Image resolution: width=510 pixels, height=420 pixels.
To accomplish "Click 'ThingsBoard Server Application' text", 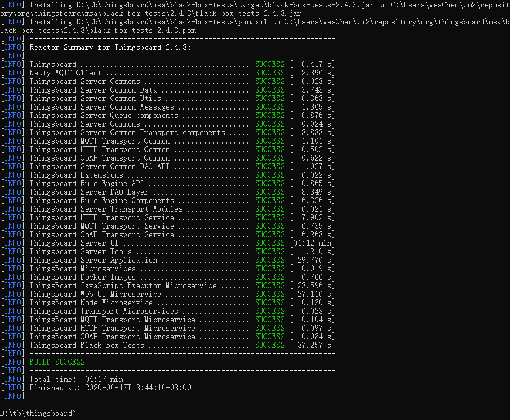I will coord(93,260).
